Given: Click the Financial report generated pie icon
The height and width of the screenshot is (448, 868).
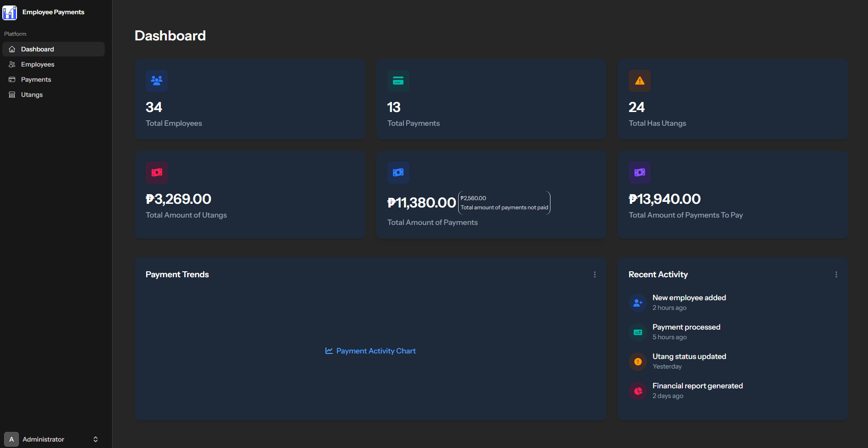Looking at the screenshot, I should [637, 391].
